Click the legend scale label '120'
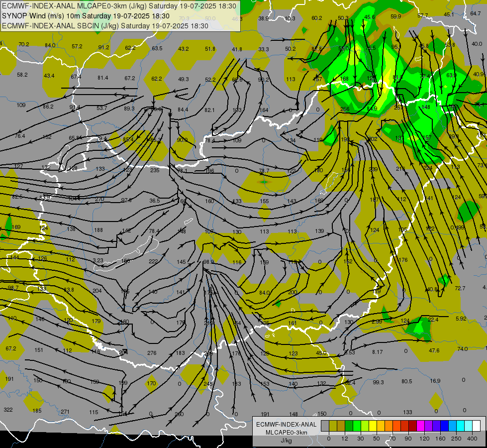487x448 pixels. (424, 439)
